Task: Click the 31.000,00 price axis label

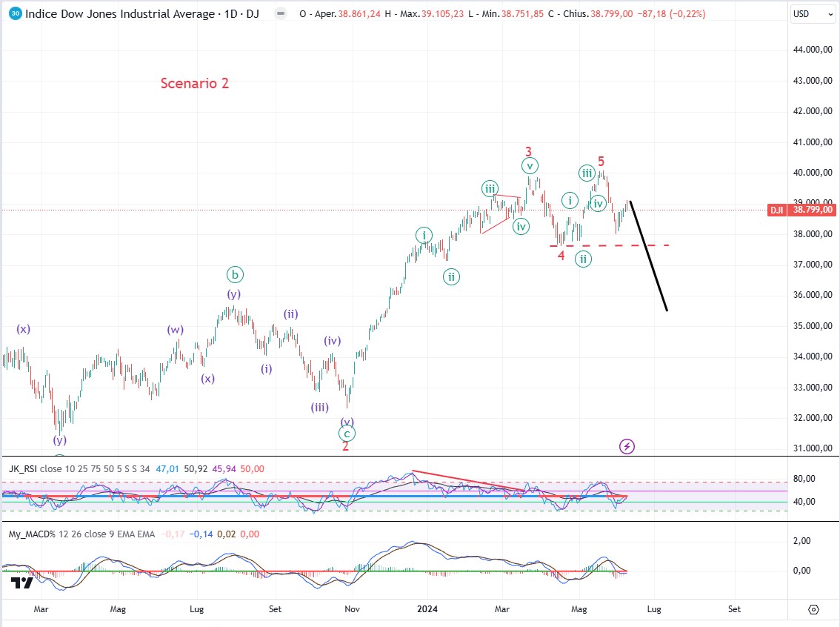Action: 813,448
